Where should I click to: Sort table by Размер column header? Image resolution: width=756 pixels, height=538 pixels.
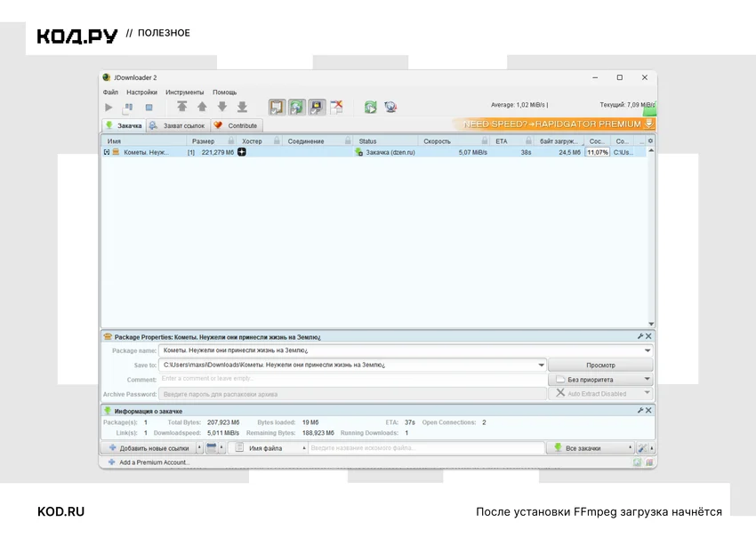211,141
